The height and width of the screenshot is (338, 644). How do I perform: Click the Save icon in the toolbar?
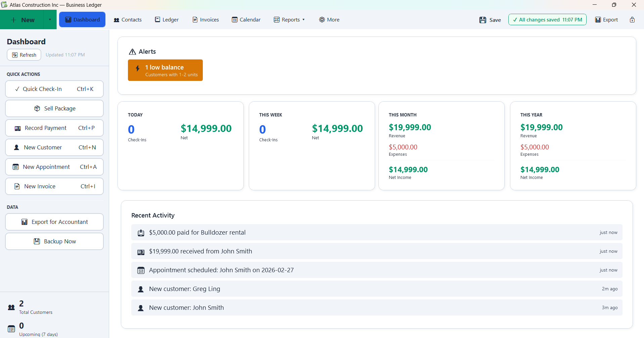point(483,20)
